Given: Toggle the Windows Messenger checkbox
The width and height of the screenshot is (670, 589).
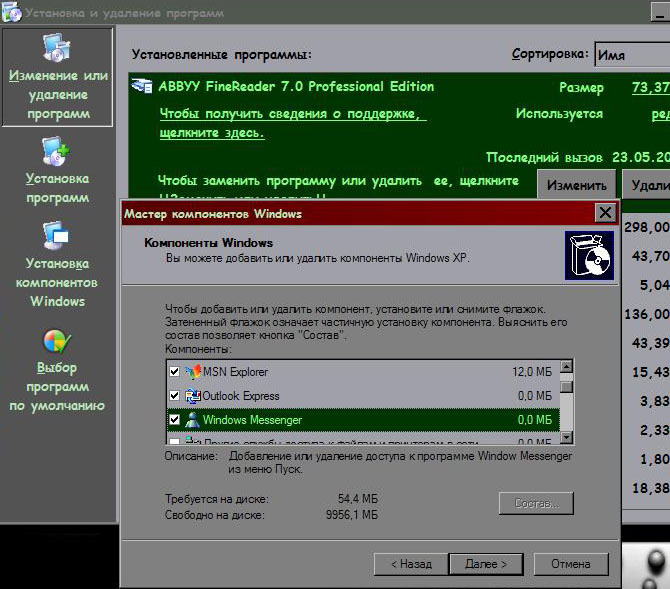Looking at the screenshot, I should [x=174, y=419].
